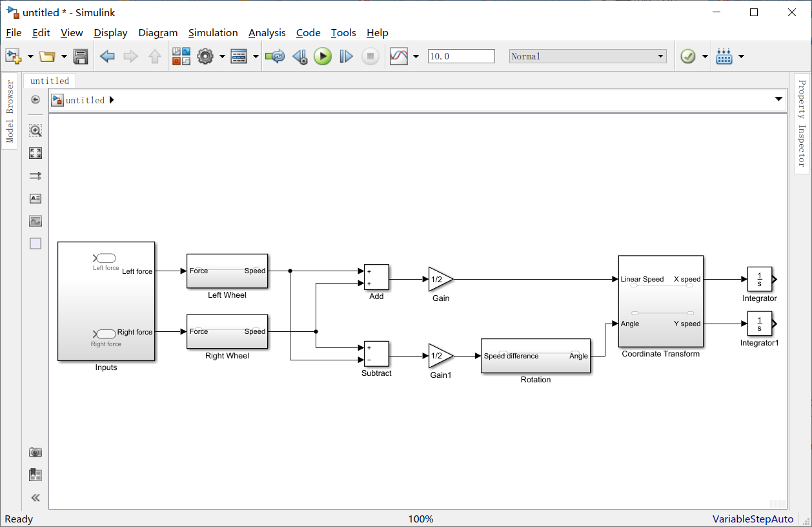Open the Simulation menu
The width and height of the screenshot is (812, 527).
point(213,33)
